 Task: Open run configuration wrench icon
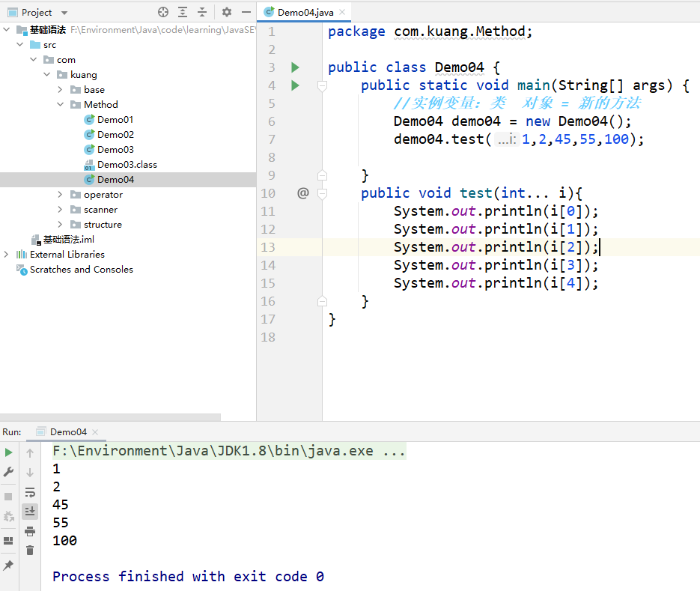tap(8, 472)
